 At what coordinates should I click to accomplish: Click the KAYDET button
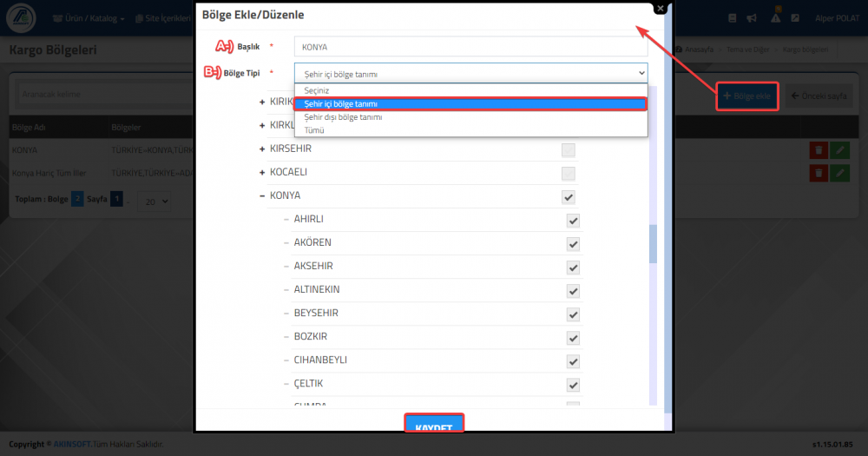[434, 423]
